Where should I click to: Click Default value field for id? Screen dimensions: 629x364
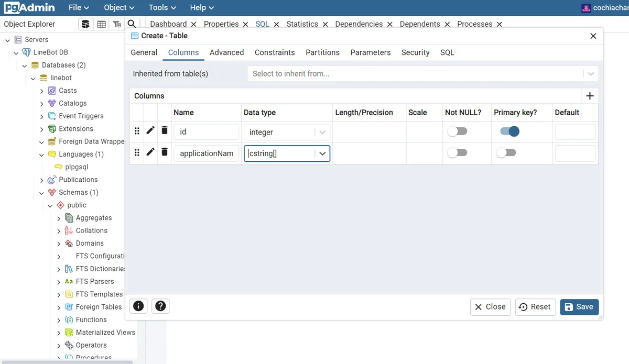[x=575, y=132]
